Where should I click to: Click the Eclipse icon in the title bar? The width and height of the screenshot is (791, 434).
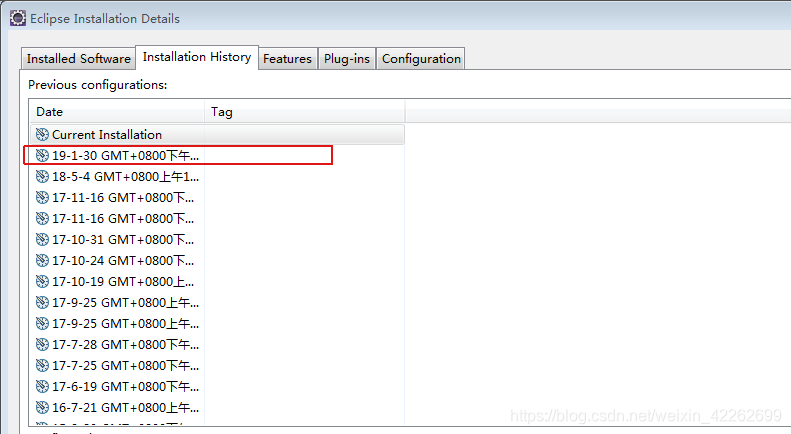coord(18,19)
